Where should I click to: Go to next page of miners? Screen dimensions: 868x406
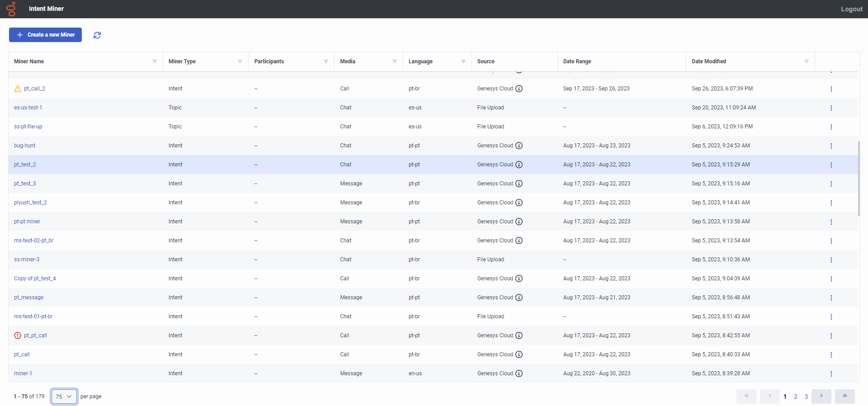[821, 396]
